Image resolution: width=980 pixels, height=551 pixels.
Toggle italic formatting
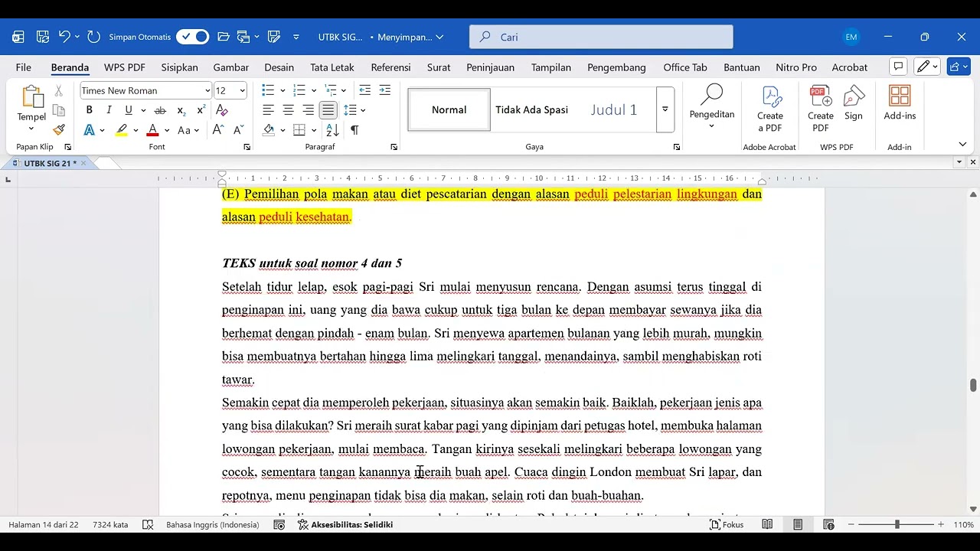[109, 110]
